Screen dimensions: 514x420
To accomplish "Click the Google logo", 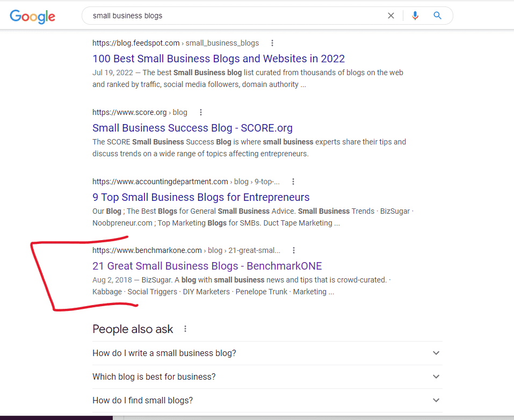I will pyautogui.click(x=32, y=17).
